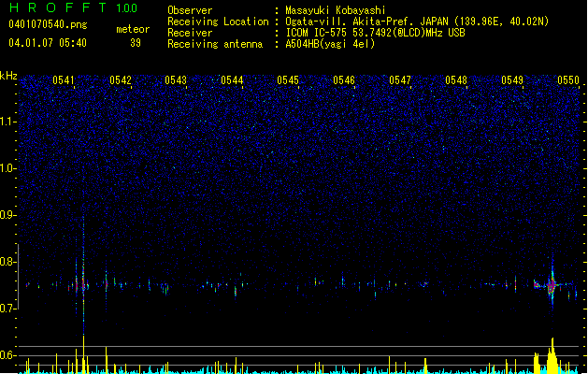Click the 'meteor' label

pyautogui.click(x=133, y=29)
